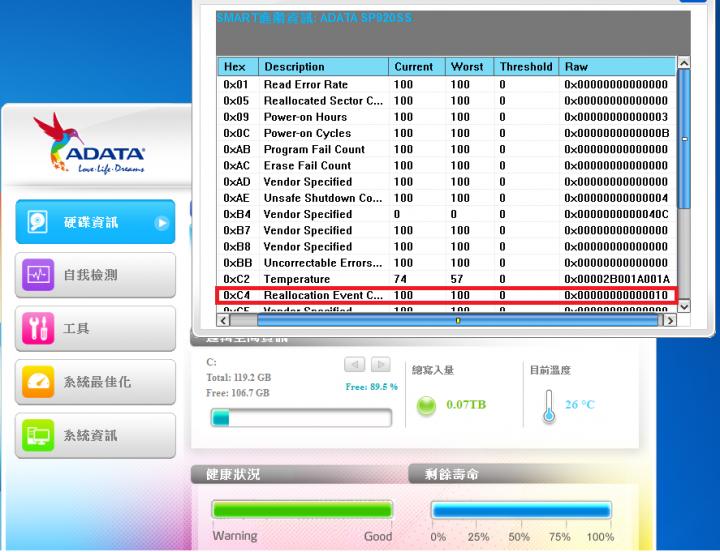The image size is (720, 552).
Task: Open the 系統最佳化 optimization section
Action: click(x=95, y=382)
